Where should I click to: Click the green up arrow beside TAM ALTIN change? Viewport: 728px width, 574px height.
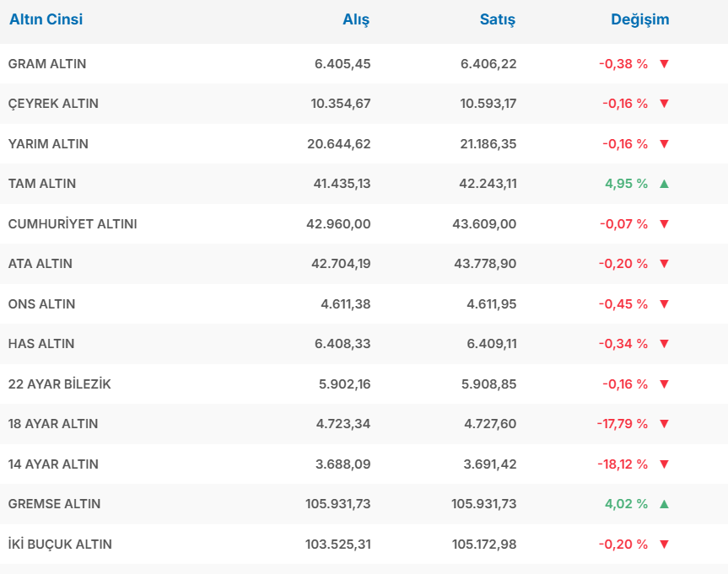pyautogui.click(x=664, y=184)
